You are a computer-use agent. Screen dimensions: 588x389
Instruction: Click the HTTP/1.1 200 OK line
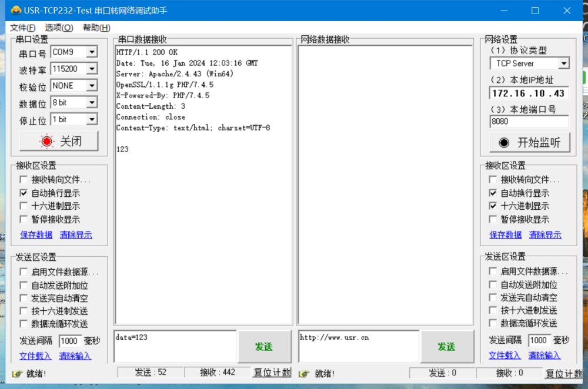tap(147, 52)
